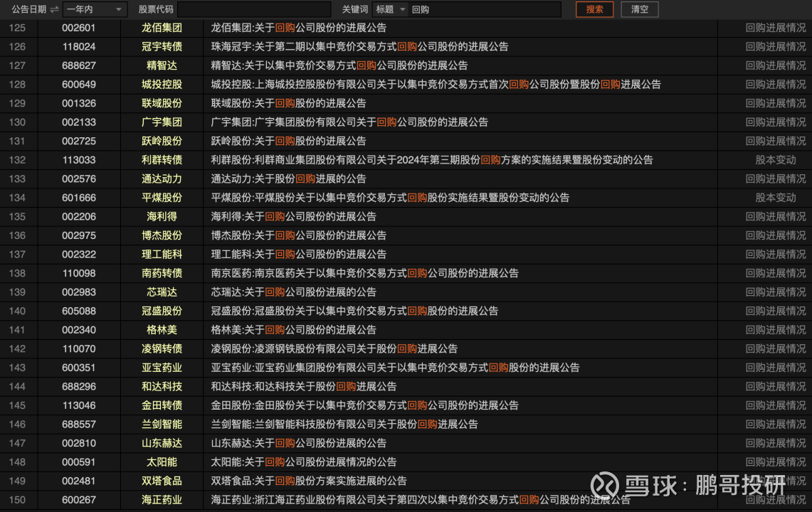
Task: Open the 标题 keyword type dropdown
Action: tap(390, 9)
